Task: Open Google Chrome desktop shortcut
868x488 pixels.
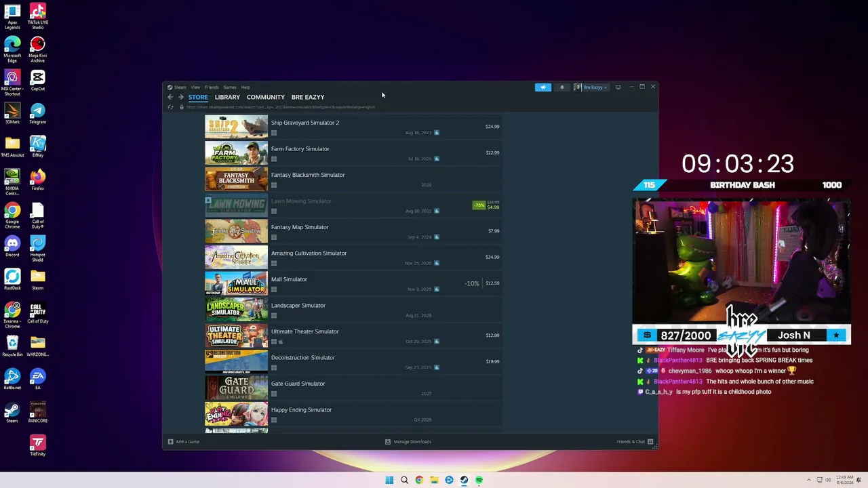Action: click(x=12, y=216)
